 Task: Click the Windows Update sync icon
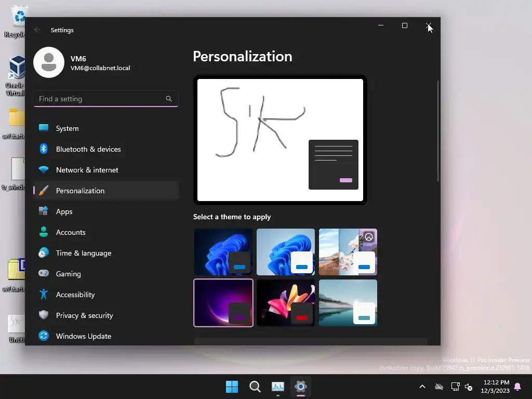[44, 336]
